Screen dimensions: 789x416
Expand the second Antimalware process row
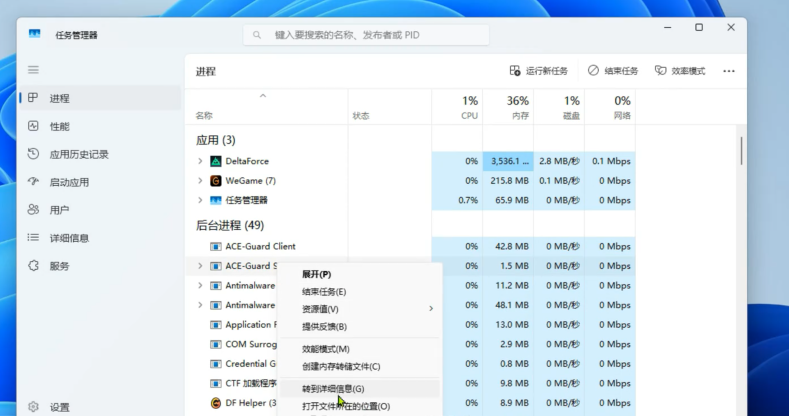coord(200,305)
